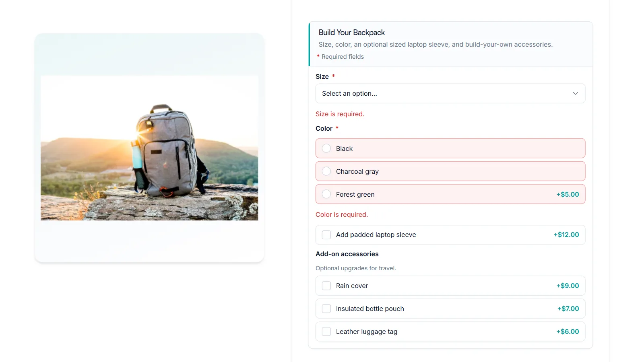Choose Charcoal gray color
The image size is (644, 362).
(x=450, y=171)
